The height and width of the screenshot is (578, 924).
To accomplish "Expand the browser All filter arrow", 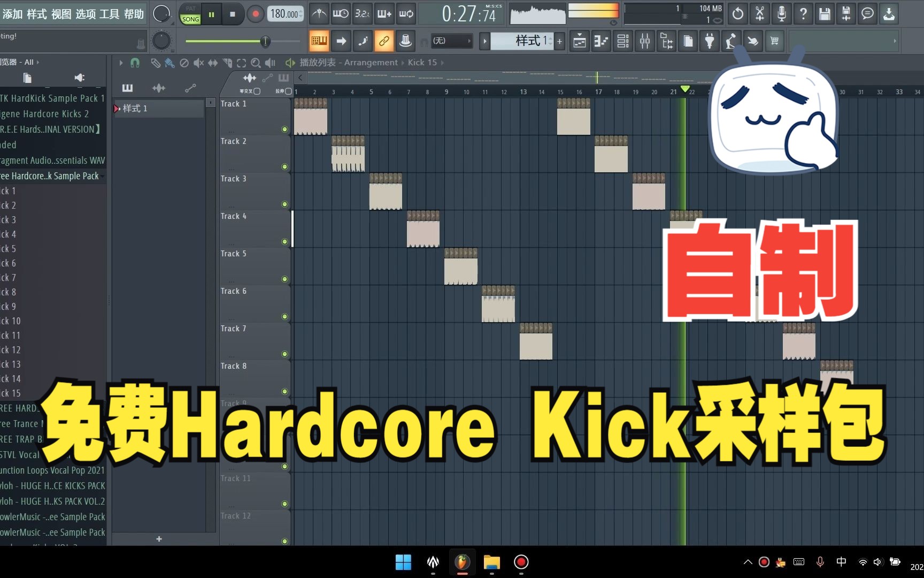I will click(x=38, y=62).
